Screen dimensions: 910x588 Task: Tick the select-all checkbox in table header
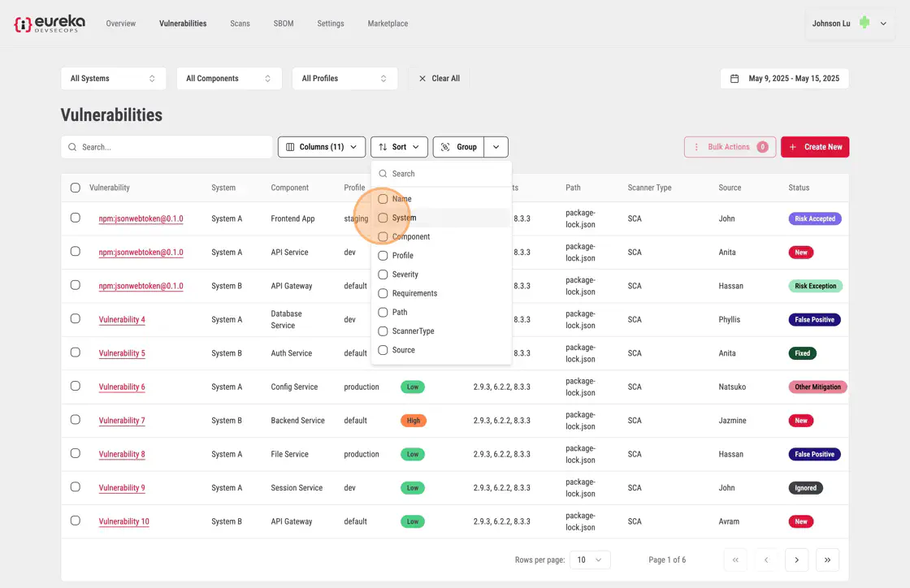pyautogui.click(x=76, y=188)
